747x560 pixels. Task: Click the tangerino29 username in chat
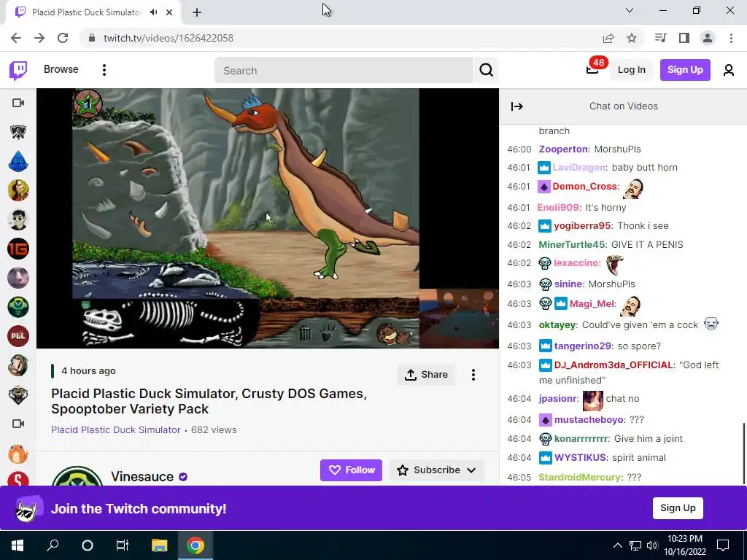click(x=583, y=346)
